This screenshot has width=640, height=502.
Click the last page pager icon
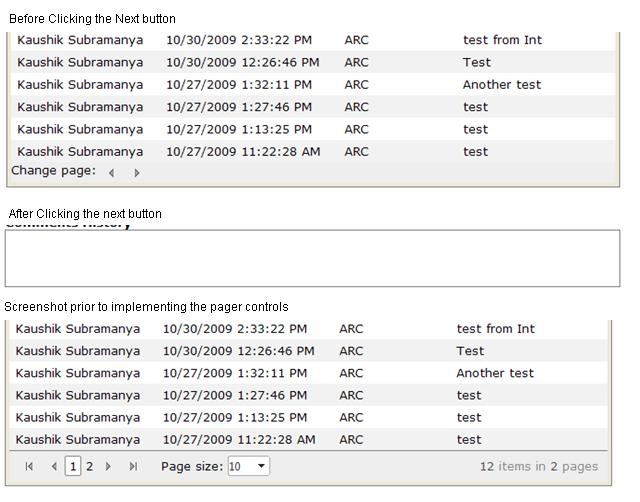(x=133, y=466)
